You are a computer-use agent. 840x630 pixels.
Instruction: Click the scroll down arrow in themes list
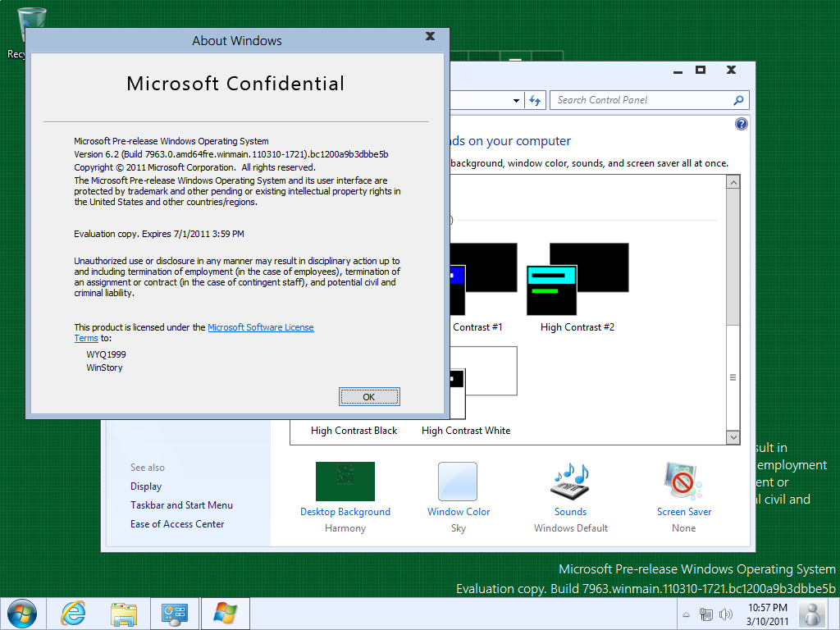pyautogui.click(x=733, y=437)
